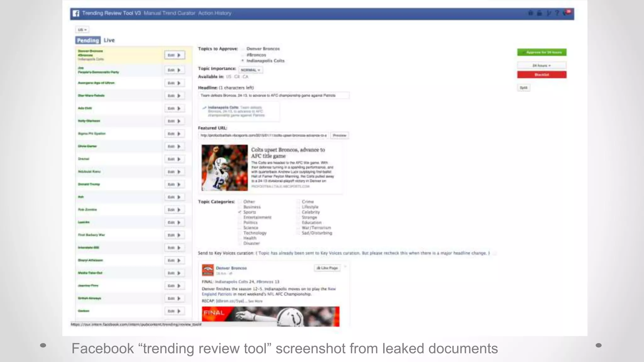
Task: Check the Disaster category
Action: point(240,243)
